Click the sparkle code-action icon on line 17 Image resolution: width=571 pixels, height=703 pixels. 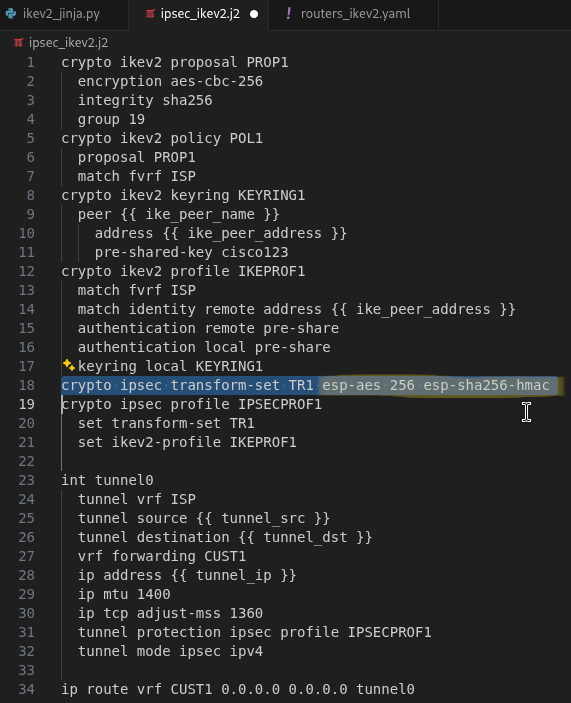click(69, 365)
